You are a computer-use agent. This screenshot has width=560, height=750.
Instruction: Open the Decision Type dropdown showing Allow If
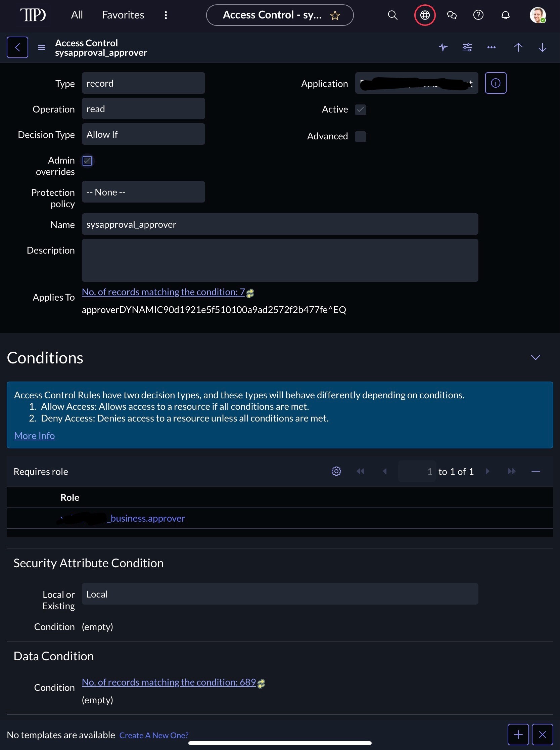(x=143, y=134)
